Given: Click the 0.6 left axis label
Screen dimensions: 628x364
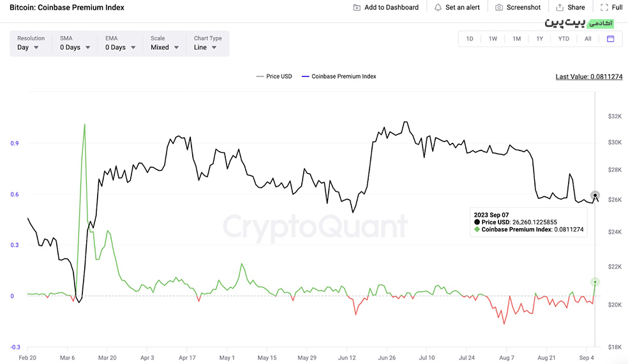Looking at the screenshot, I should pyautogui.click(x=15, y=194).
